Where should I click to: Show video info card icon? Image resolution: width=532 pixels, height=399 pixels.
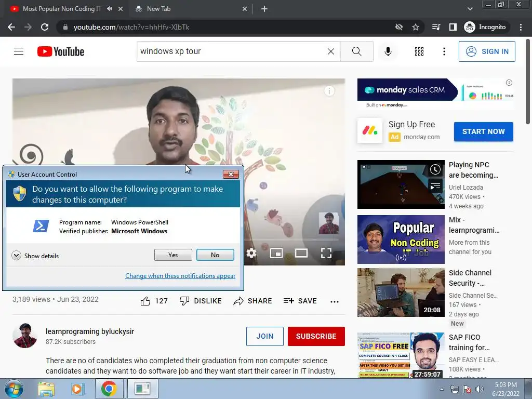point(329,91)
